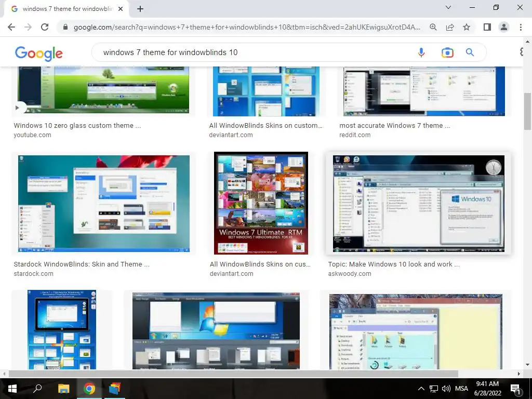
Task: Switch to Chrome in taskbar
Action: (89, 389)
